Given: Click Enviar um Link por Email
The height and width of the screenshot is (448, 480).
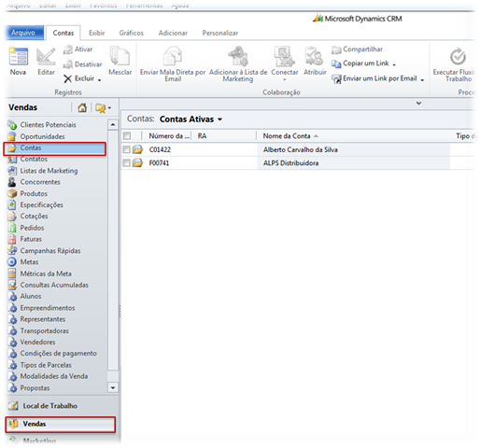Looking at the screenshot, I should (x=374, y=78).
